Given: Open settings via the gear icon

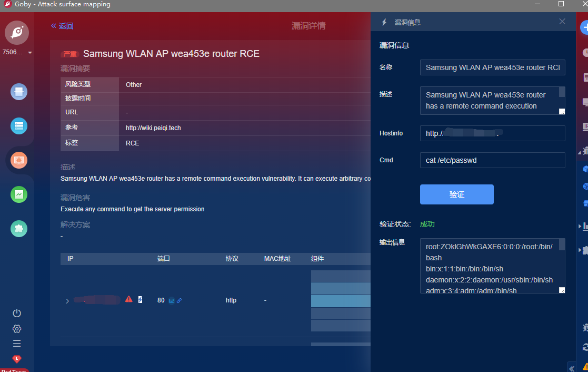Looking at the screenshot, I should tap(17, 329).
